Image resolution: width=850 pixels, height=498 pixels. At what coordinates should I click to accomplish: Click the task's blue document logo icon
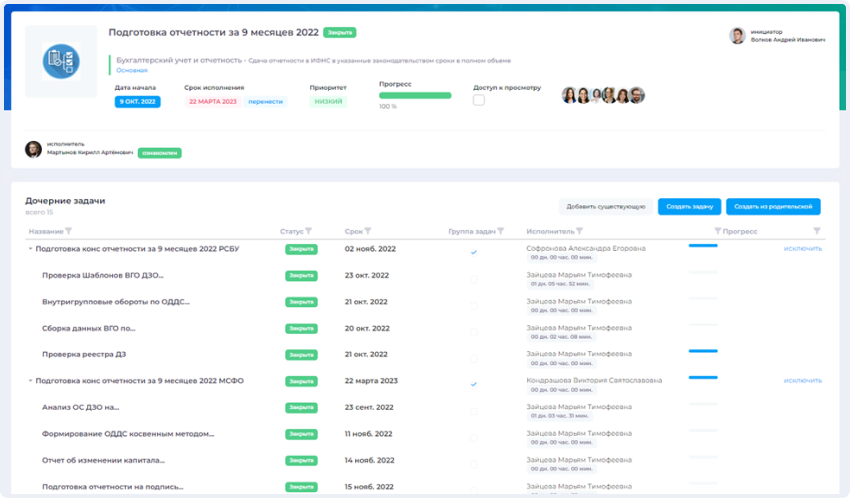(61, 61)
